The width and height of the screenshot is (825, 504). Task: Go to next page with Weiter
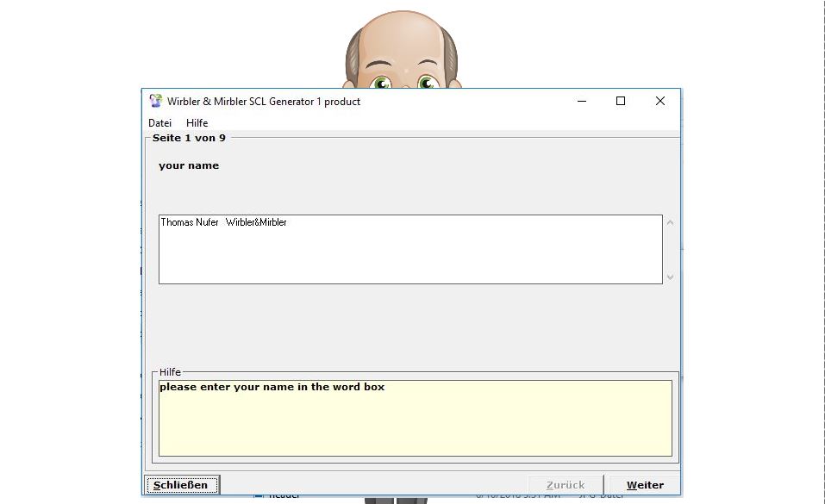[644, 485]
